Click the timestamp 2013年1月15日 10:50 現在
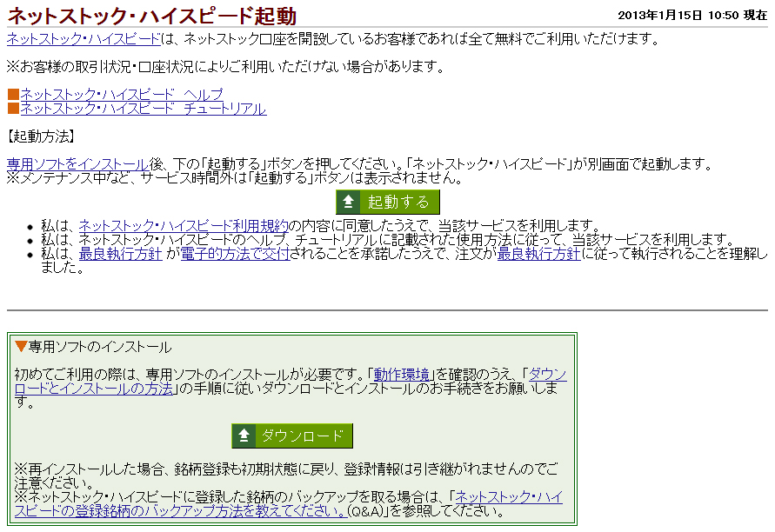The image size is (775, 532). click(692, 16)
